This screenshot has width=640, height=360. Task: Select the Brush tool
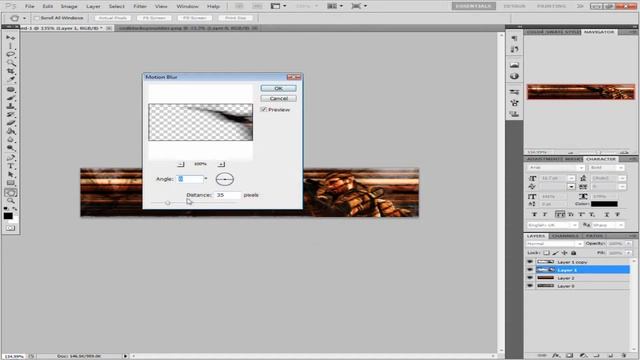pos(10,98)
